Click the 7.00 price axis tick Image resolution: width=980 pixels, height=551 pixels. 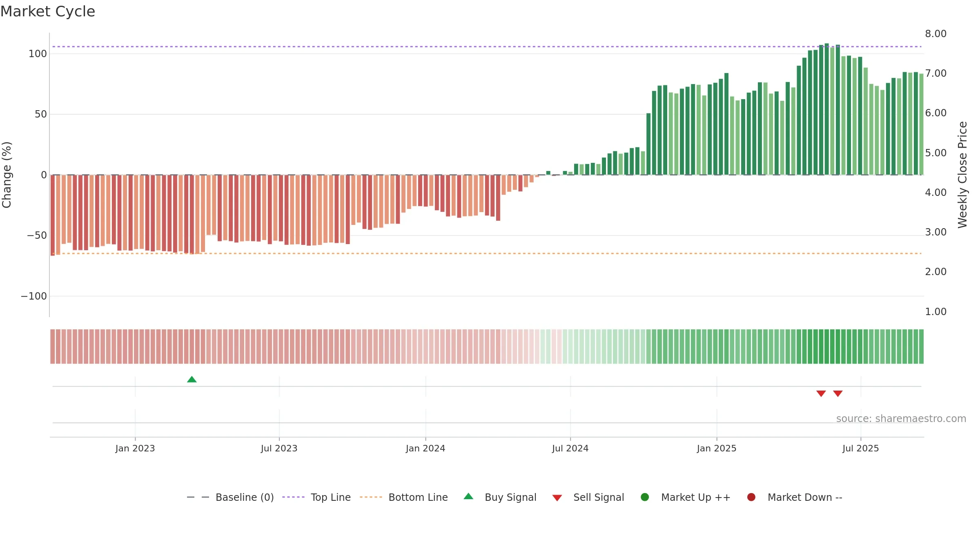click(936, 73)
